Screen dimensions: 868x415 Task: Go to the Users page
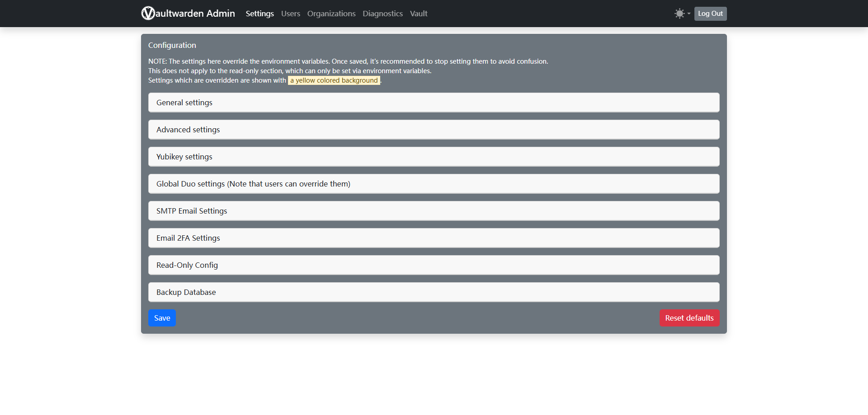[290, 14]
